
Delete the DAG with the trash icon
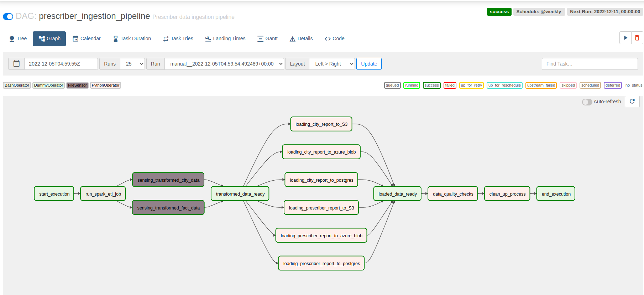pos(637,38)
